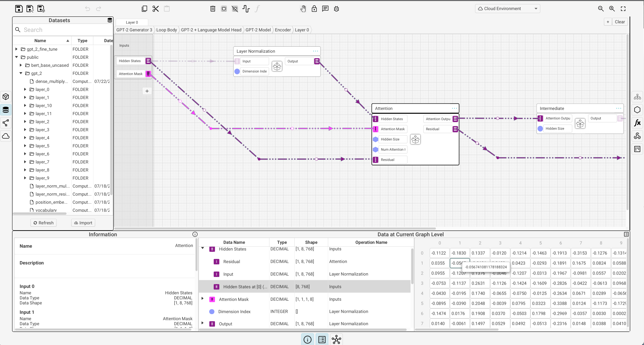
Task: Click the scissors cut icon
Action: click(x=156, y=9)
